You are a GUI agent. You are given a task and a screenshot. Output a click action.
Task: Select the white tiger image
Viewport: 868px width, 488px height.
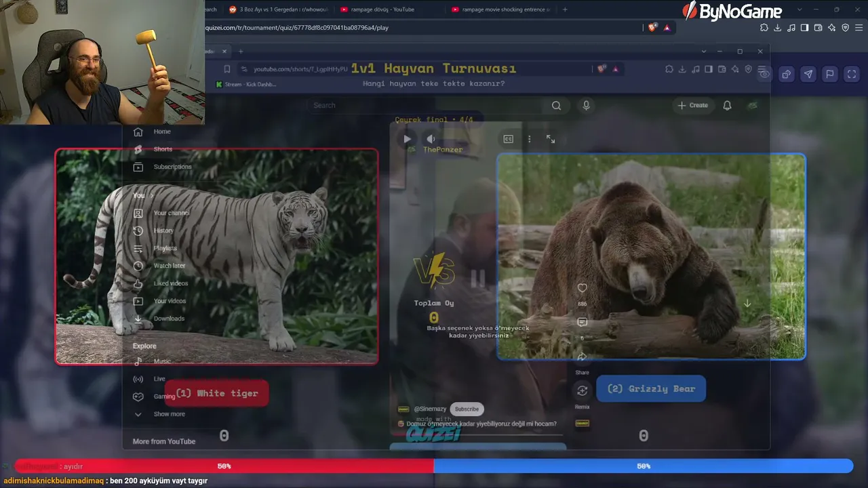coord(216,256)
